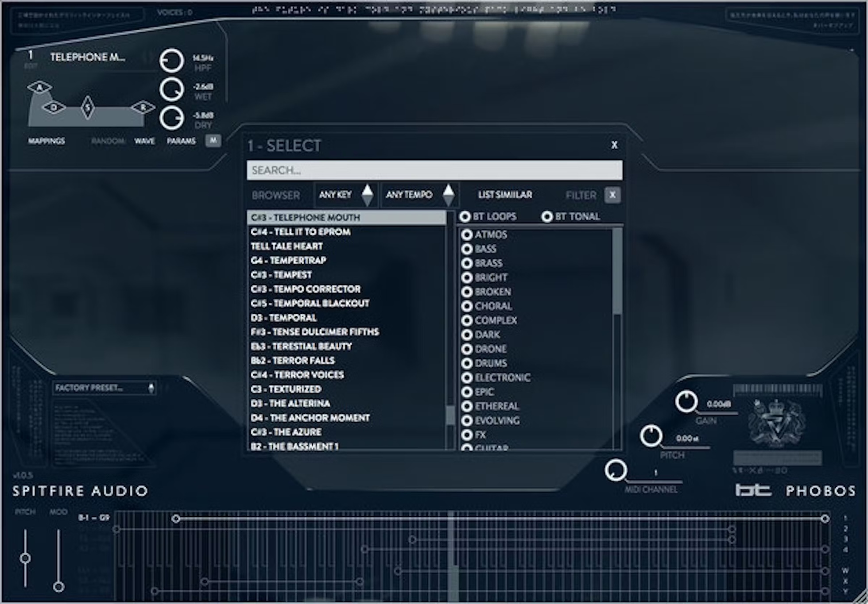
Task: Toggle the ETHEREAL tag filter
Action: tap(467, 406)
